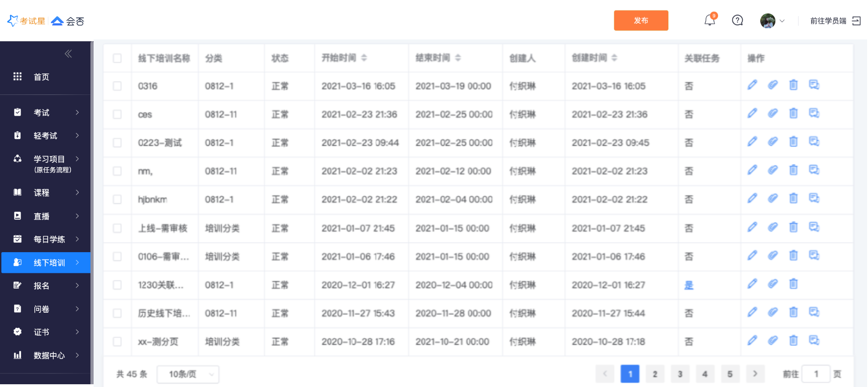
Task: Open the help question mark icon
Action: tap(737, 21)
